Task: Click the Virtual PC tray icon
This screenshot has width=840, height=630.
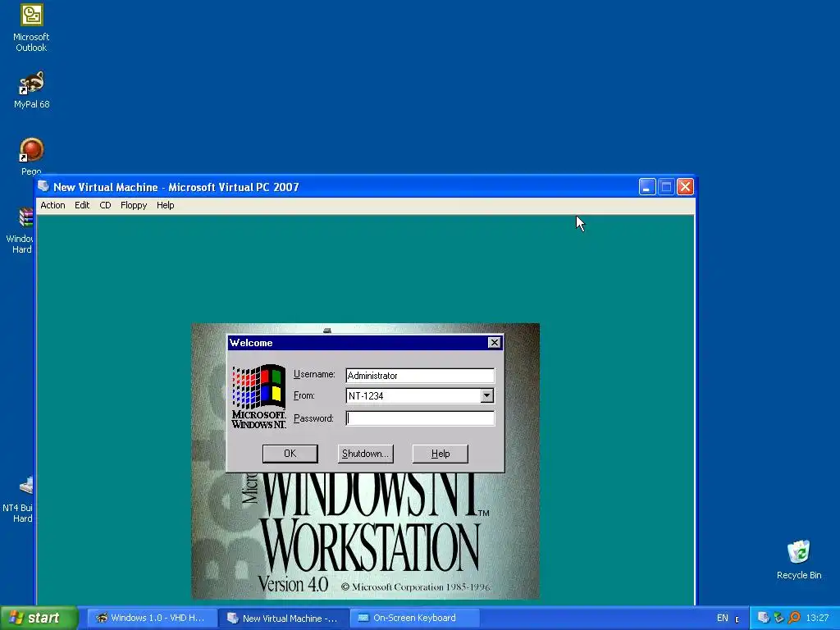Action: [x=764, y=618]
